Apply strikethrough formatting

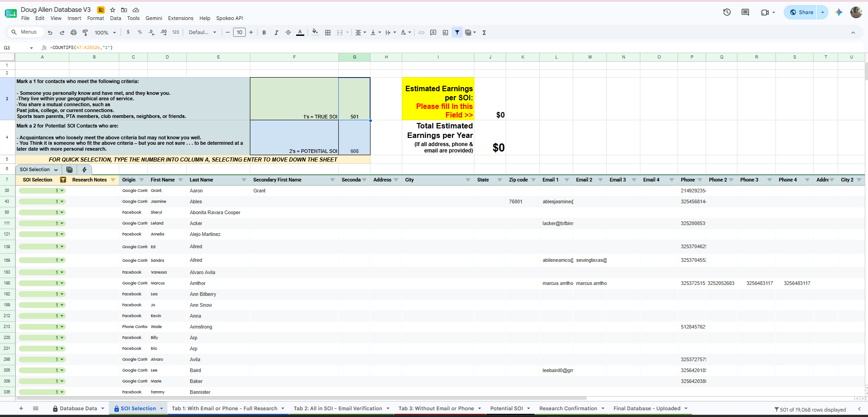click(288, 33)
